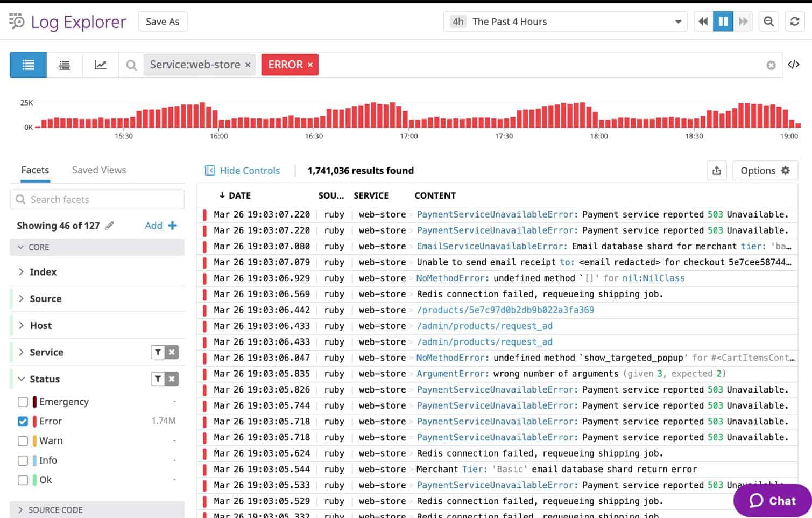Uncheck the Error status checkbox

(23, 421)
